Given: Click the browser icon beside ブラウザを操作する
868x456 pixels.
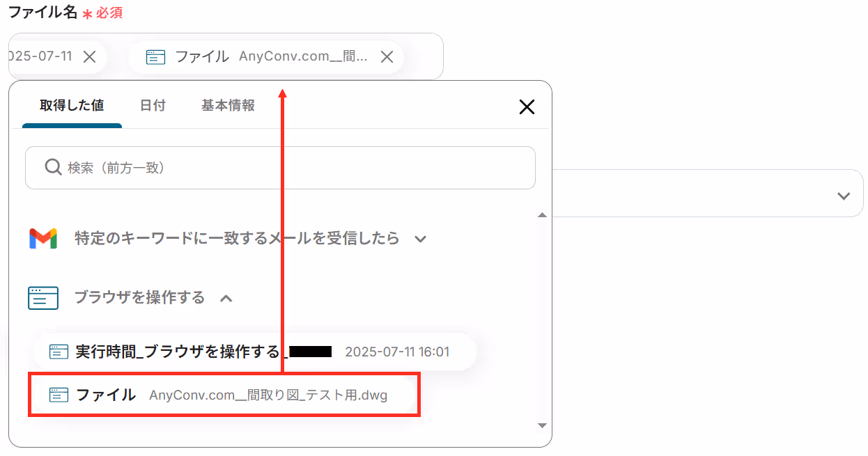Looking at the screenshot, I should 43,298.
